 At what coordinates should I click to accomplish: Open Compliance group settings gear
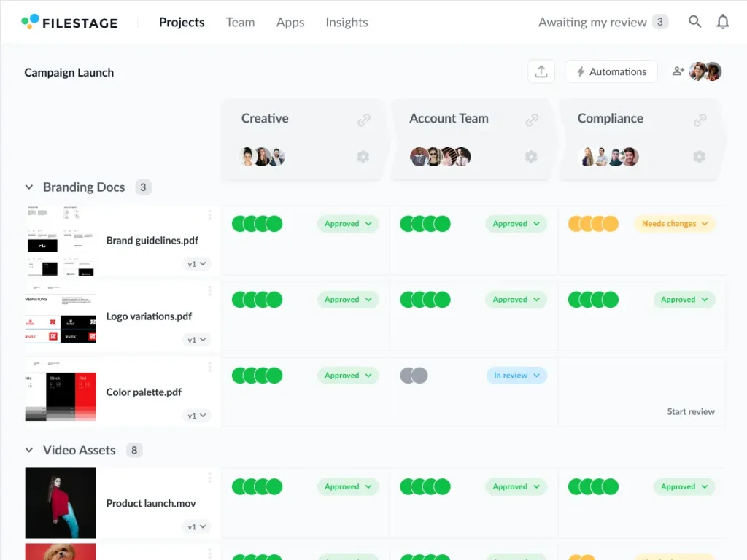click(x=699, y=157)
